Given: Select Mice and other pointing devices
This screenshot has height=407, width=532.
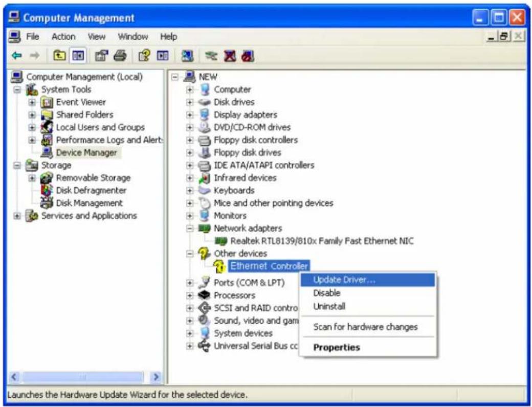Looking at the screenshot, I should pyautogui.click(x=274, y=203).
